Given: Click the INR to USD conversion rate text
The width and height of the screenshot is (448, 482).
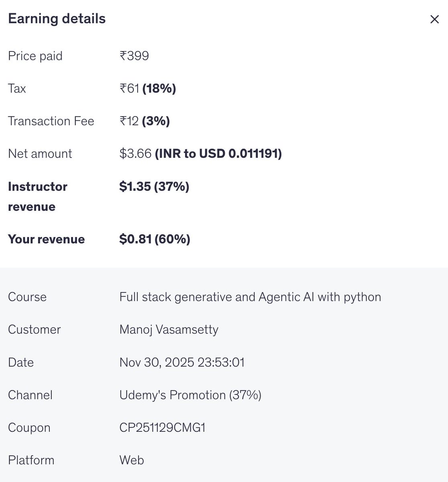Looking at the screenshot, I should [x=218, y=153].
